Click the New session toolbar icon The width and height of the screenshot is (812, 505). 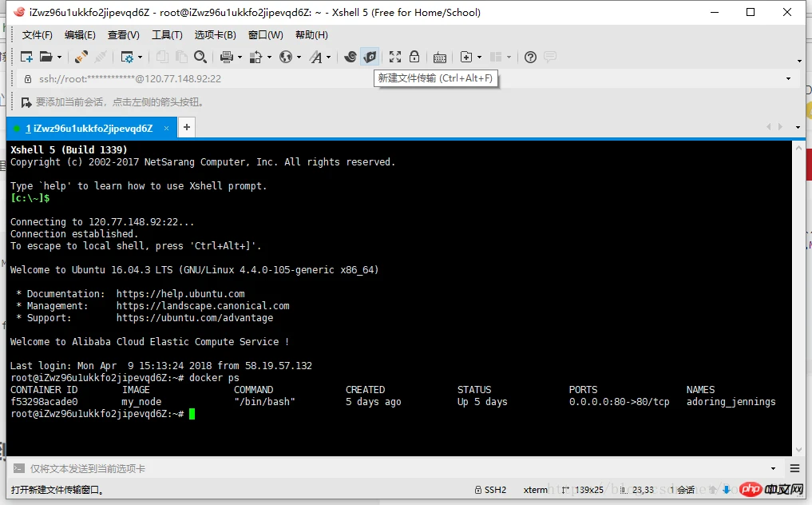coord(26,57)
